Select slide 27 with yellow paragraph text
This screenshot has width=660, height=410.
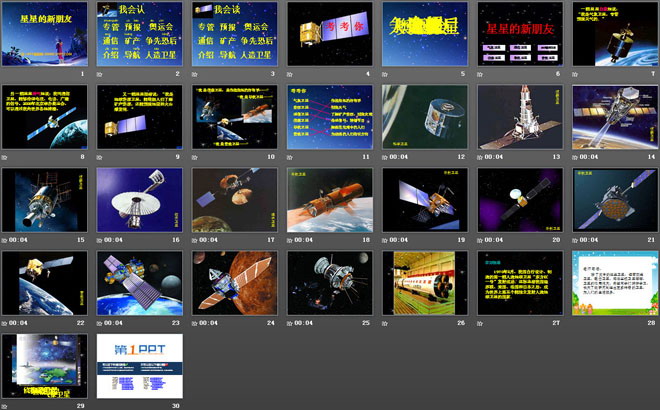point(520,283)
